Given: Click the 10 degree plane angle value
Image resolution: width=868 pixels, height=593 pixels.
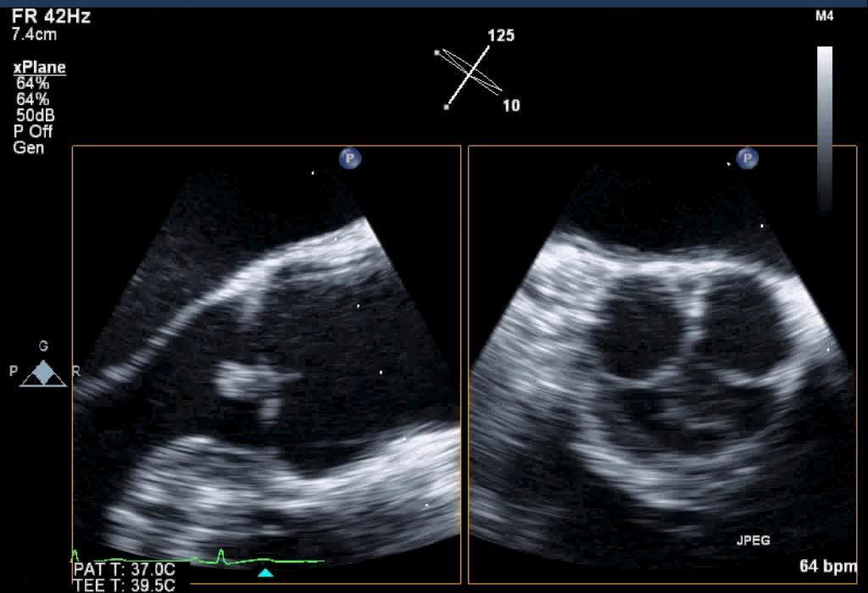Looking at the screenshot, I should click(x=511, y=106).
